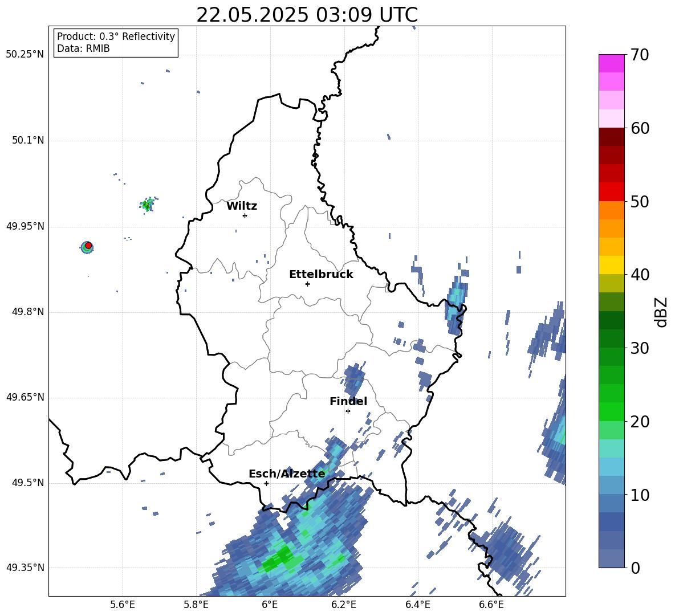Click the 49.95°N latitude label
Screen dimensions: 675x616
(x=25, y=226)
